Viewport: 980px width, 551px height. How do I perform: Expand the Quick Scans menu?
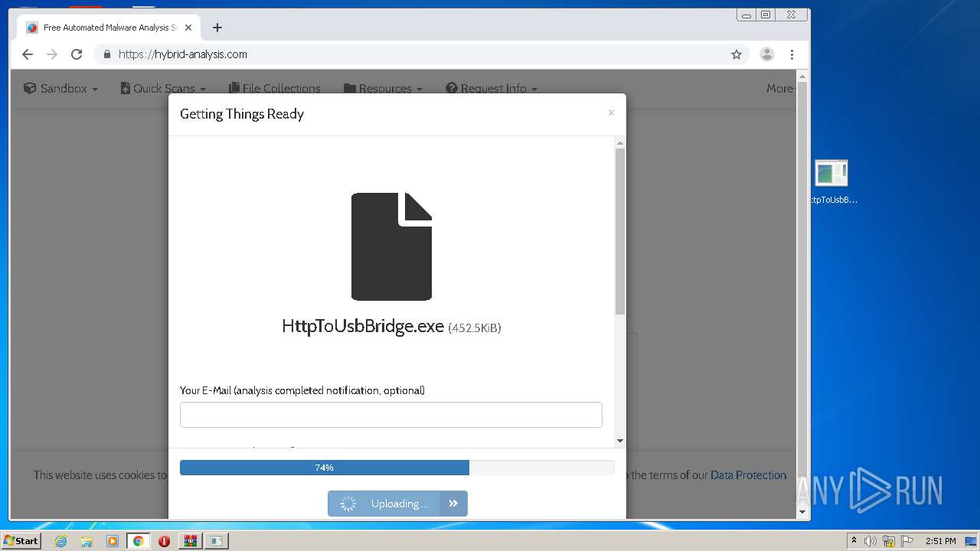(164, 89)
